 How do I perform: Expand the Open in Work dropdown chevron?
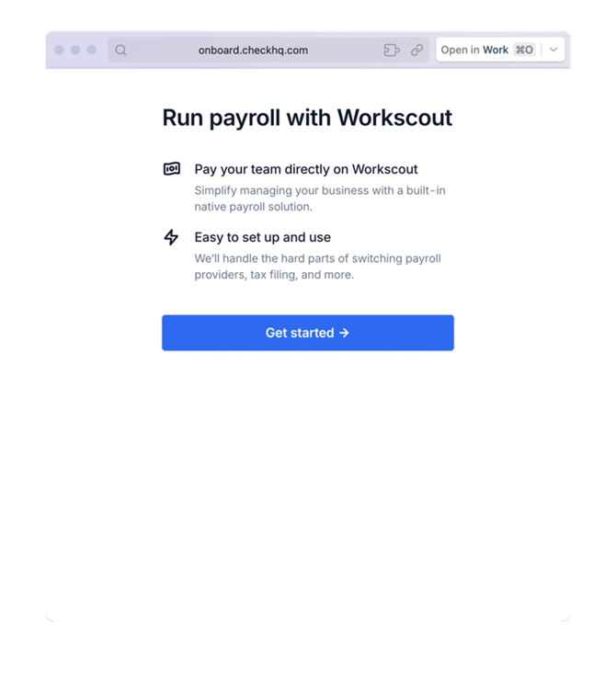553,50
